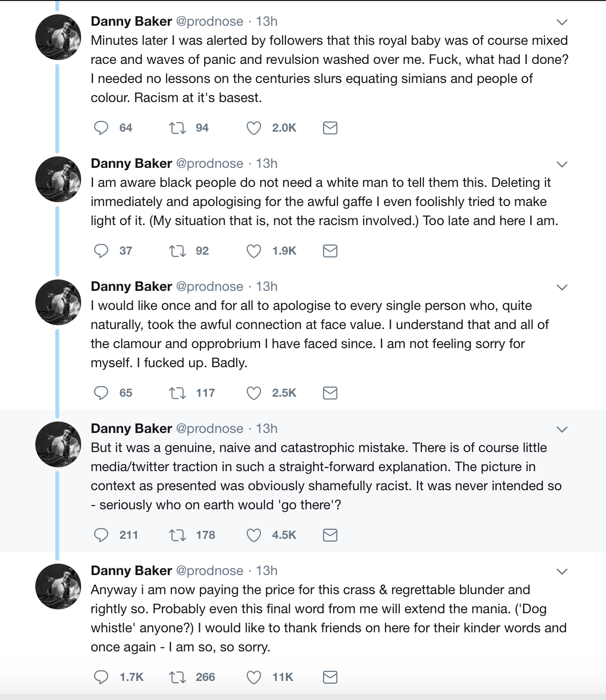Share 'genuine, naive' tweet via message envelope
This screenshot has width=606, height=700.
click(330, 535)
